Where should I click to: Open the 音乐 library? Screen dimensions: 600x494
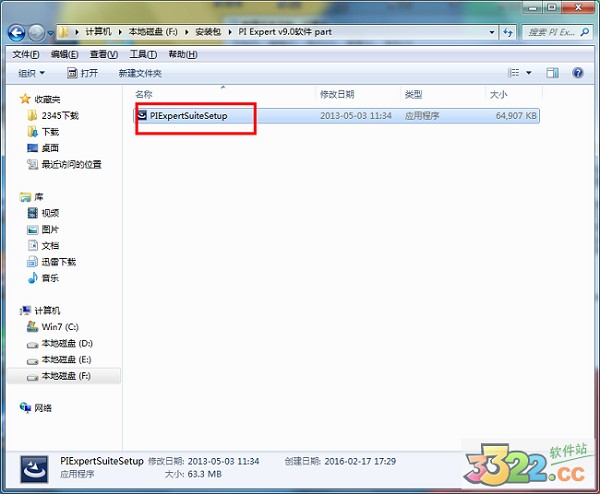[50, 278]
